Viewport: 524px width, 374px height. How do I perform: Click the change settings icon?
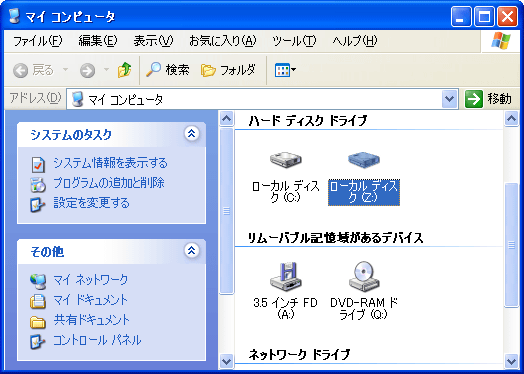(37, 205)
